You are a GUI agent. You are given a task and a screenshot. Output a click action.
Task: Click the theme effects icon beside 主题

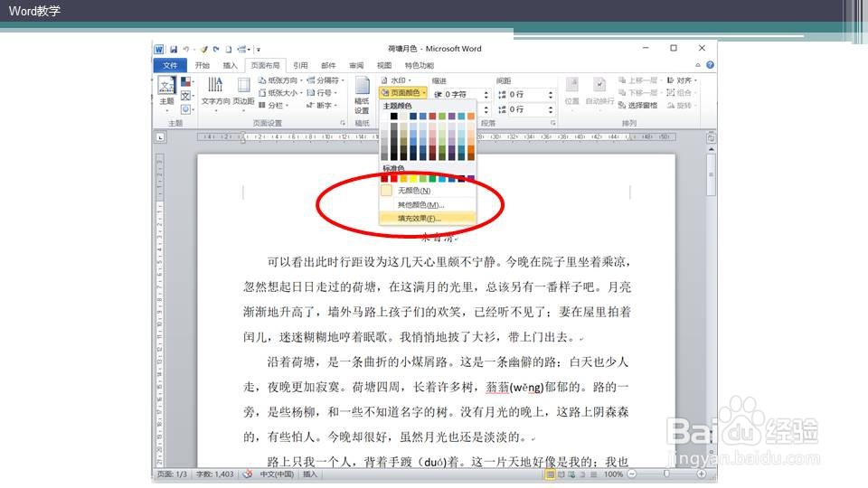coord(186,109)
